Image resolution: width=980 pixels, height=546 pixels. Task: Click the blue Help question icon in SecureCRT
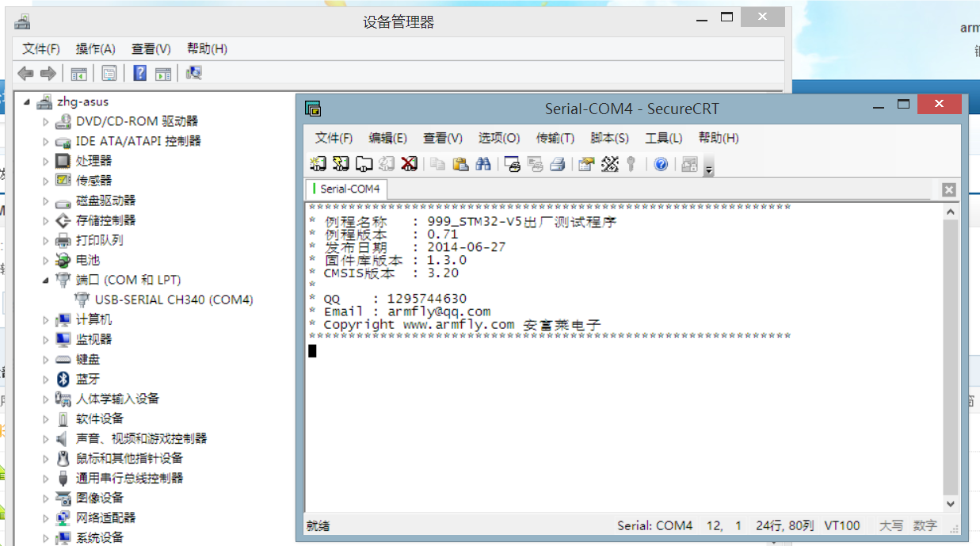661,164
